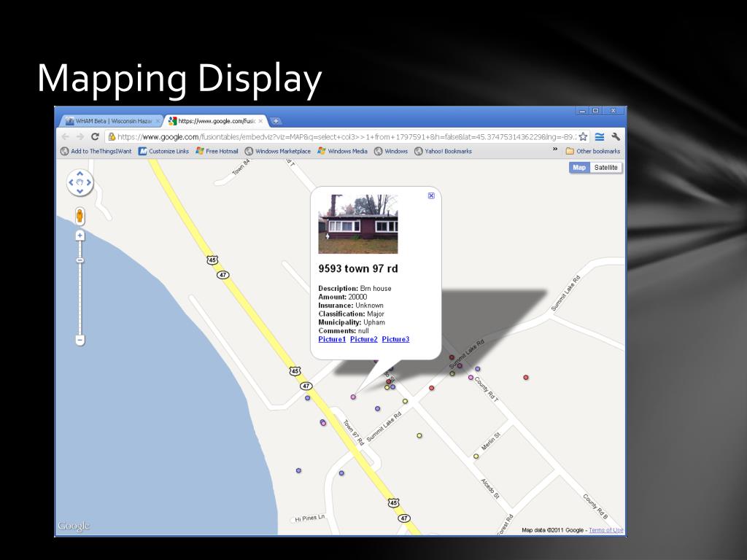Zoom in with the plus button
The width and height of the screenshot is (747, 560).
tap(80, 236)
